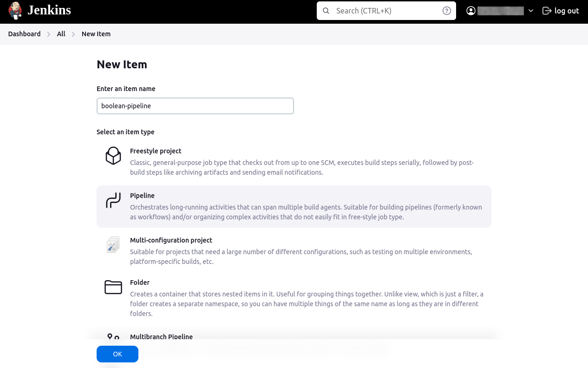588x368 pixels.
Task: Expand the user menu chevron
Action: (x=531, y=11)
